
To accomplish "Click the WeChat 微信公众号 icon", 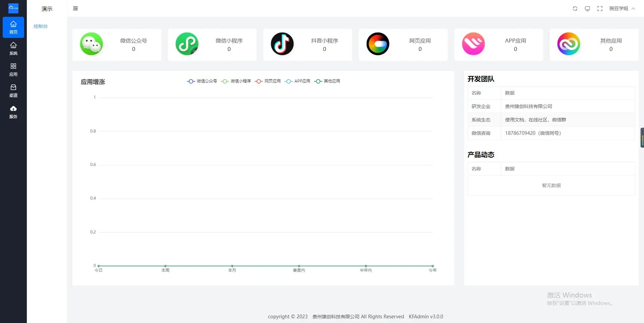I will coord(92,44).
